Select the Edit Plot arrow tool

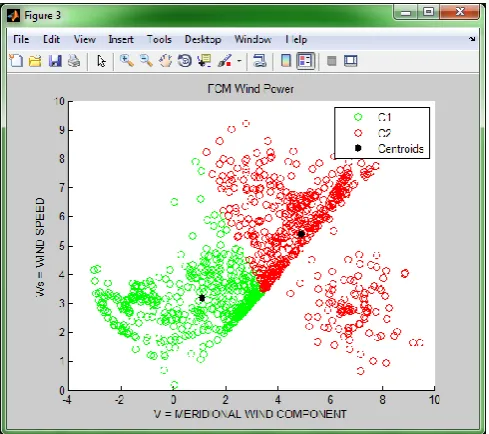point(101,61)
